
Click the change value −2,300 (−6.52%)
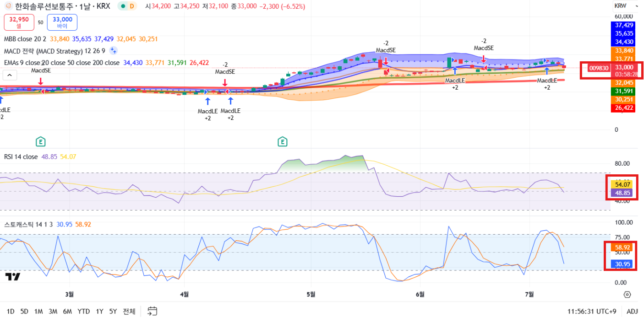point(282,6)
